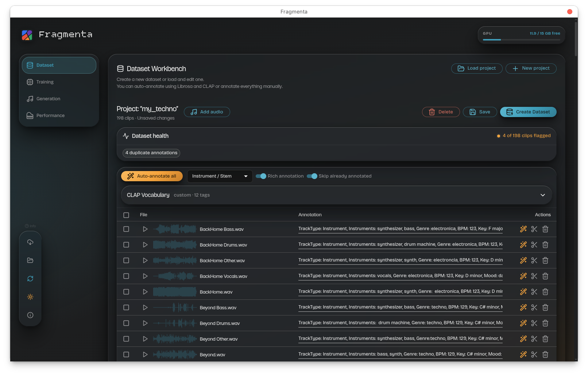
Task: Click the sun theme icon in sidebar dock
Action: [30, 297]
